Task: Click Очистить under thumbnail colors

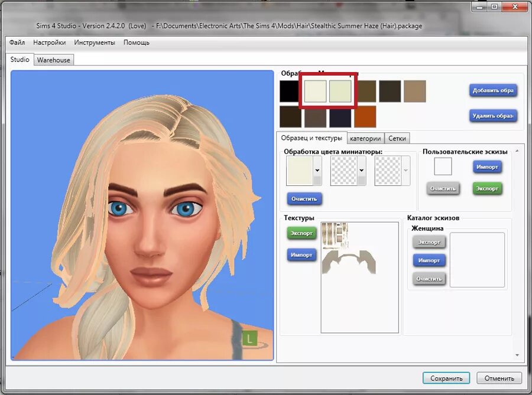Action: pos(304,199)
